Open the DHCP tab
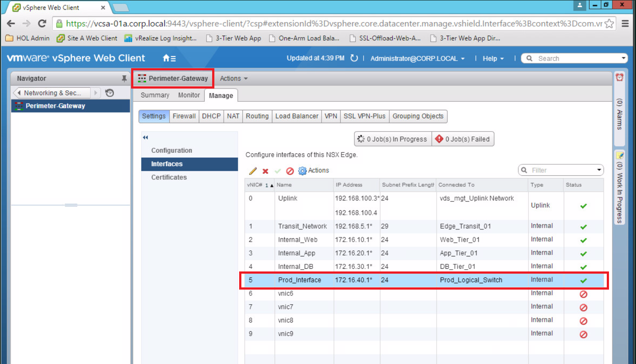636x364 pixels. (211, 116)
